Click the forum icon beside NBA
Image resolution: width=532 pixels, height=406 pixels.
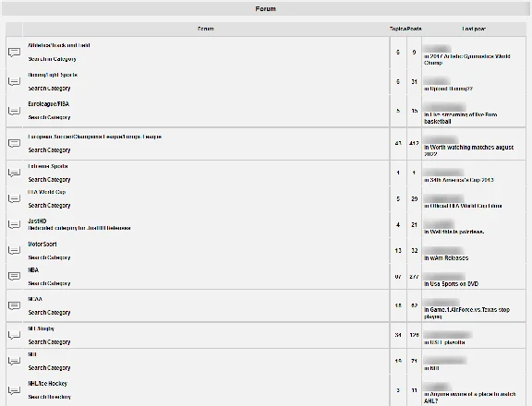(x=14, y=277)
